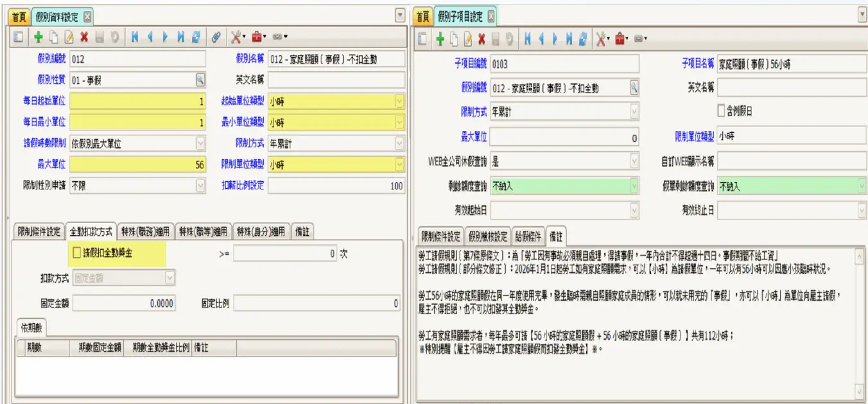Open the 剩餘額度查詢 dropdown
The image size is (868, 404).
click(x=634, y=186)
